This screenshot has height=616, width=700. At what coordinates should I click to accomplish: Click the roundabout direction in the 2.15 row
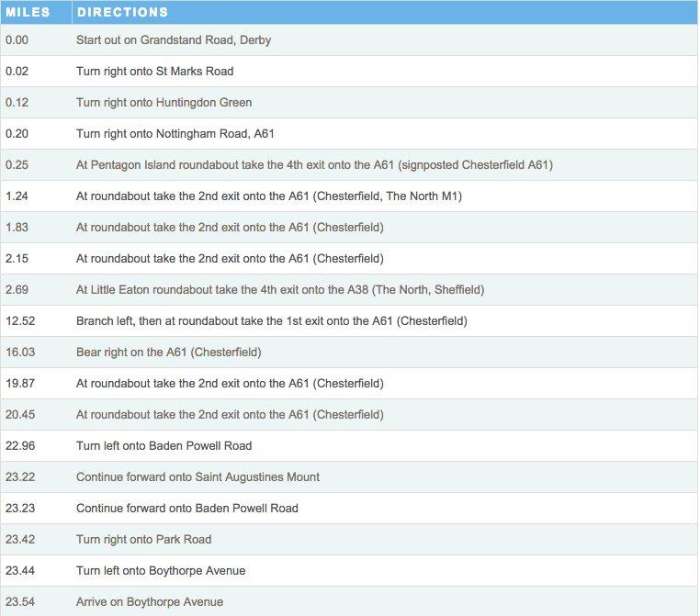tap(230, 259)
